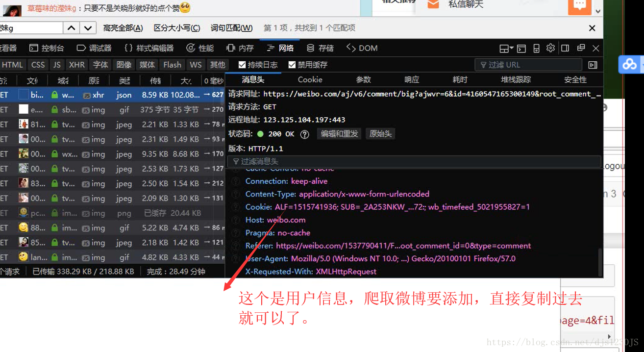Toggle the network details pane icon
644x352 pixels.
(x=593, y=65)
